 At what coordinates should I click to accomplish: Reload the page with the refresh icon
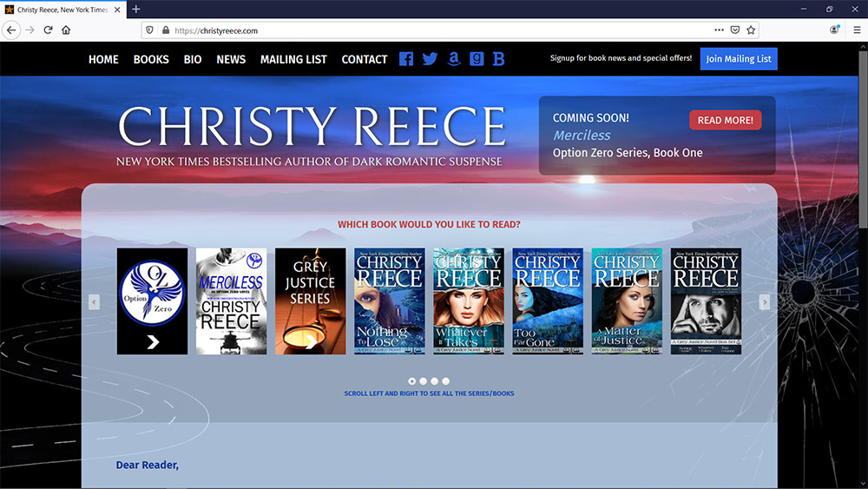(x=48, y=30)
